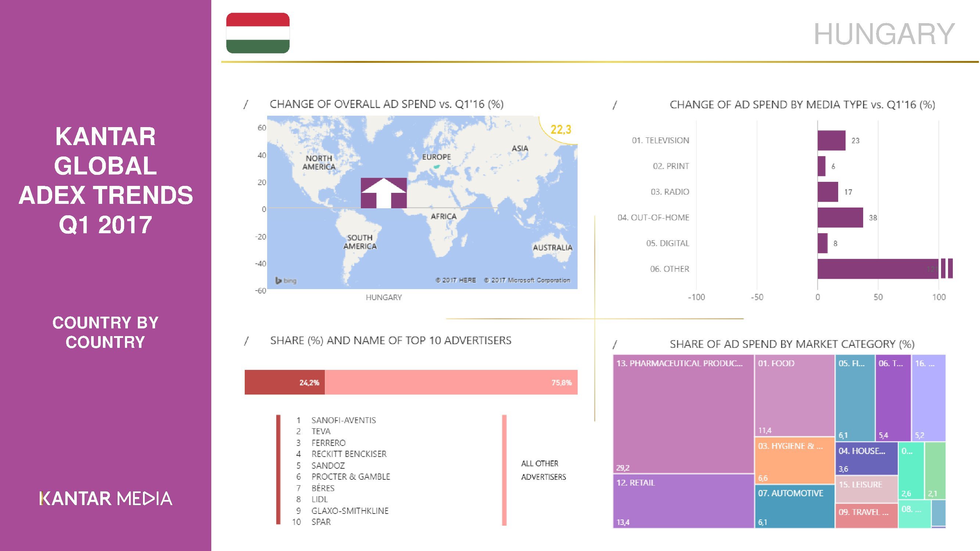The width and height of the screenshot is (980, 551).
Task: Click SPAR in the advertiser list
Action: tap(321, 522)
